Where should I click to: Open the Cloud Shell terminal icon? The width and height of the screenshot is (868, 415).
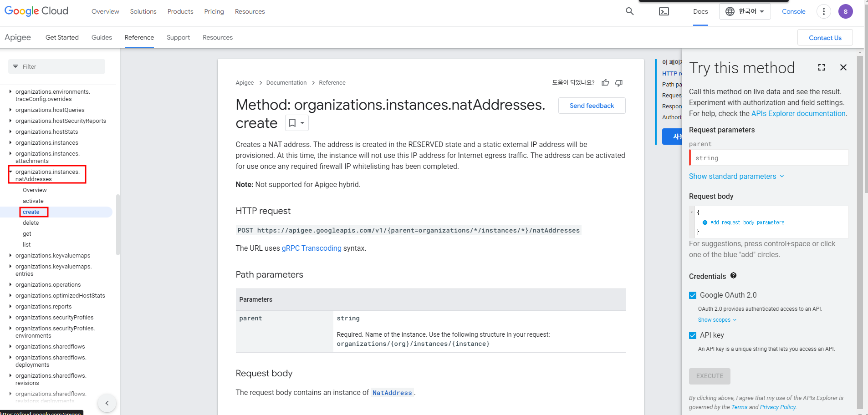coord(664,11)
